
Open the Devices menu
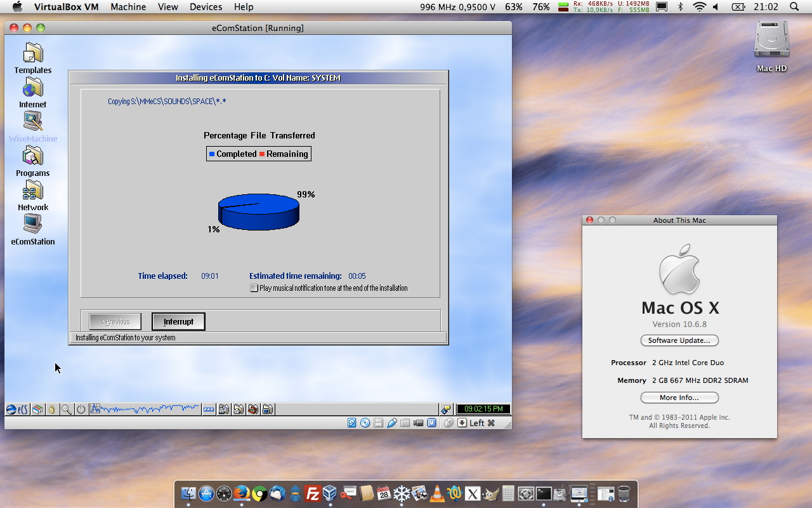[206, 7]
